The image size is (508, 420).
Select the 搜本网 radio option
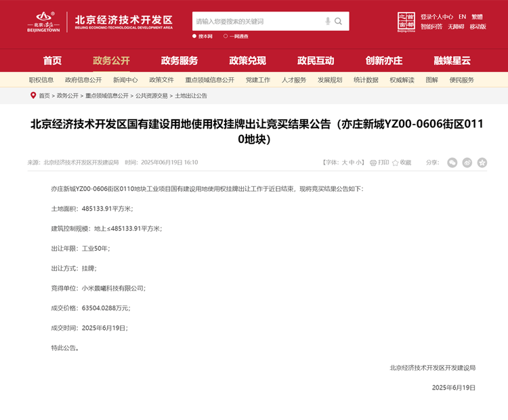[195, 36]
